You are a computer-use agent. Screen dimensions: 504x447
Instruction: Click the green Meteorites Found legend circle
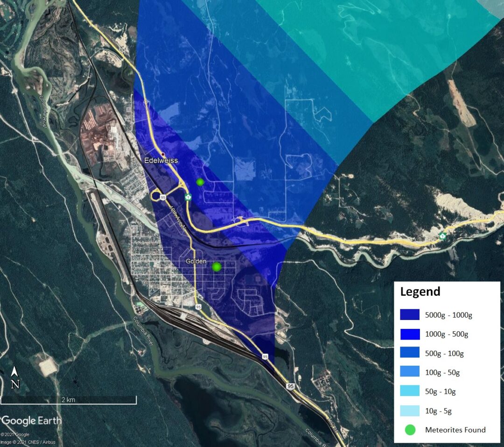[410, 430]
